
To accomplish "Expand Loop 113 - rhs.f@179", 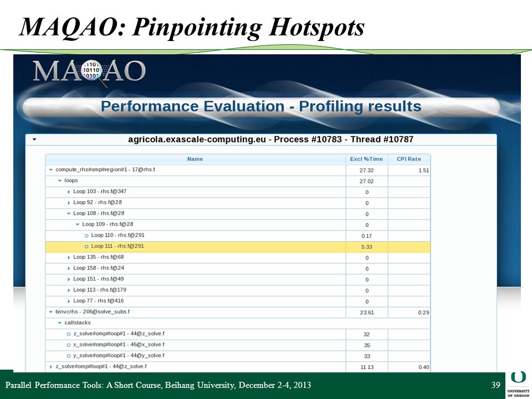I will (69, 290).
